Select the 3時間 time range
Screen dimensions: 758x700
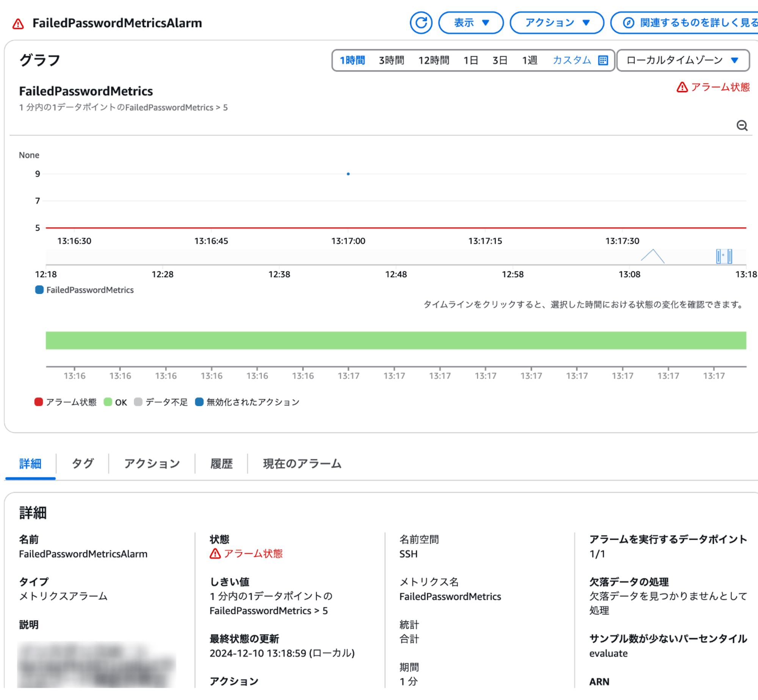point(391,60)
